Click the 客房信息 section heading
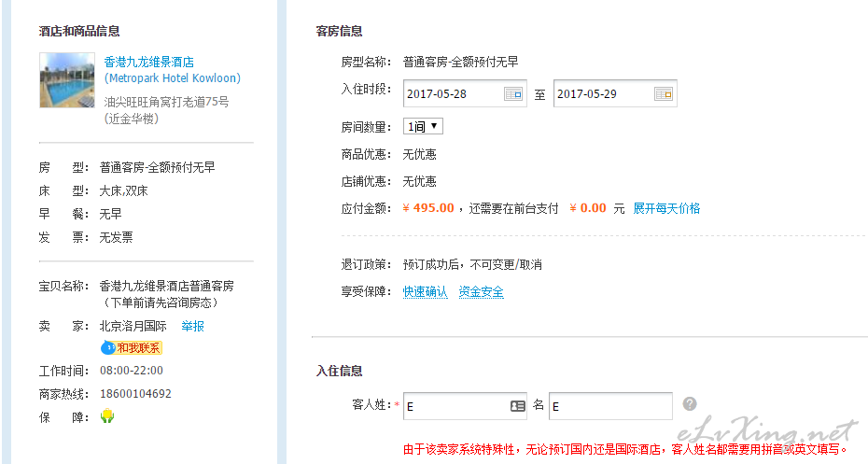This screenshot has width=868, height=464. pos(340,31)
